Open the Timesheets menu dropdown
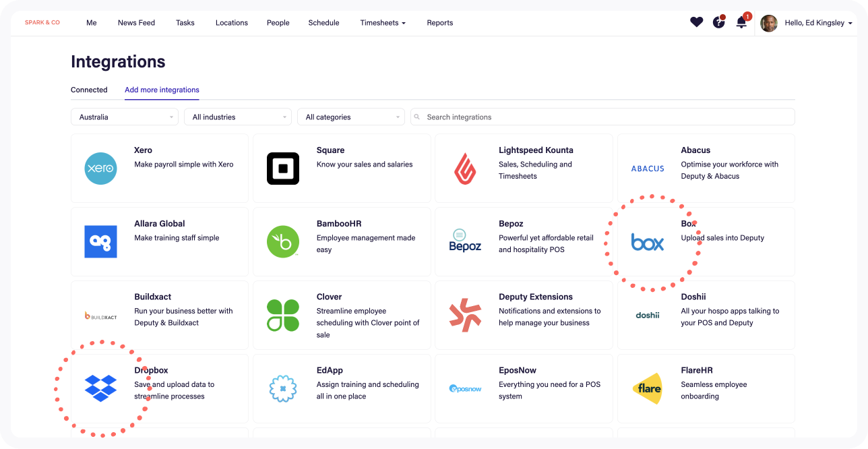The image size is (868, 449). 382,22
